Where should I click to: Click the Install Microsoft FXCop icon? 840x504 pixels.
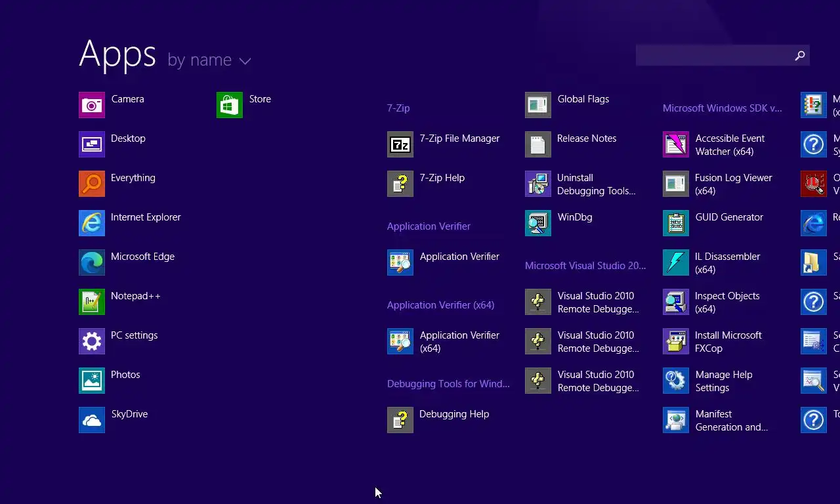pos(676,341)
